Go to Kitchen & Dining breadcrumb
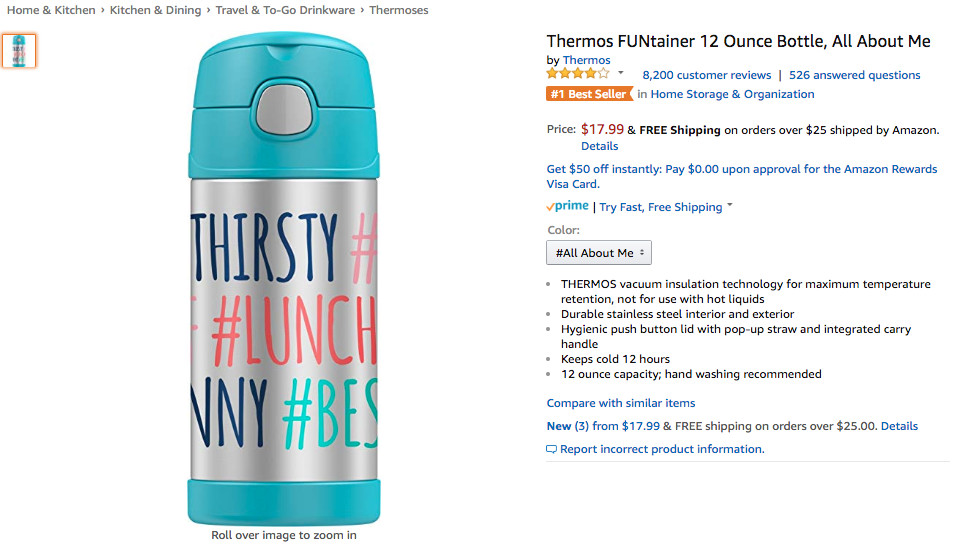 click(x=157, y=10)
